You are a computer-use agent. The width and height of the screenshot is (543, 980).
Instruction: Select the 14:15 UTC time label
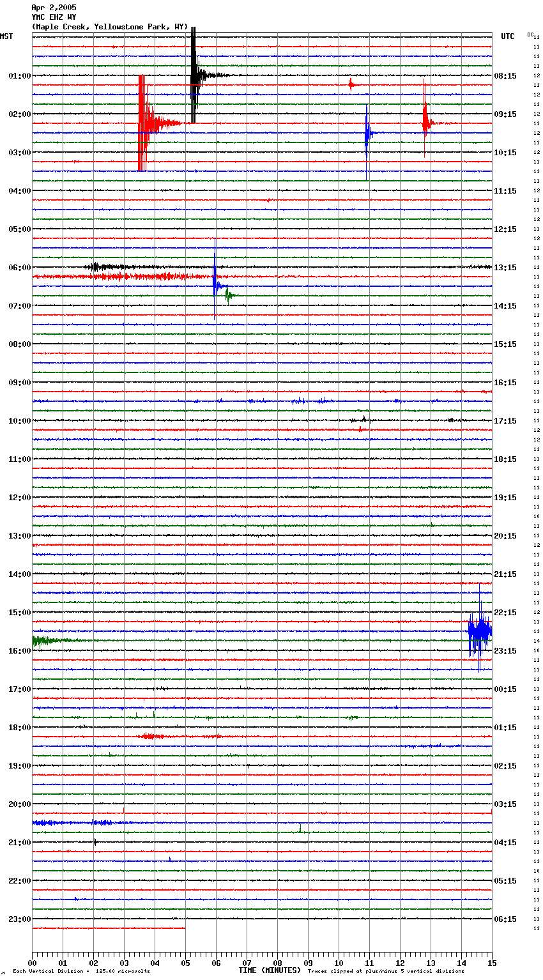point(505,306)
